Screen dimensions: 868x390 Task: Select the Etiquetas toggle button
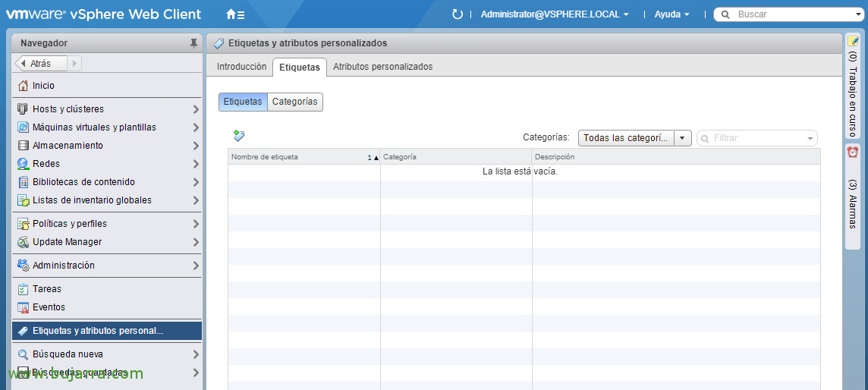[243, 102]
